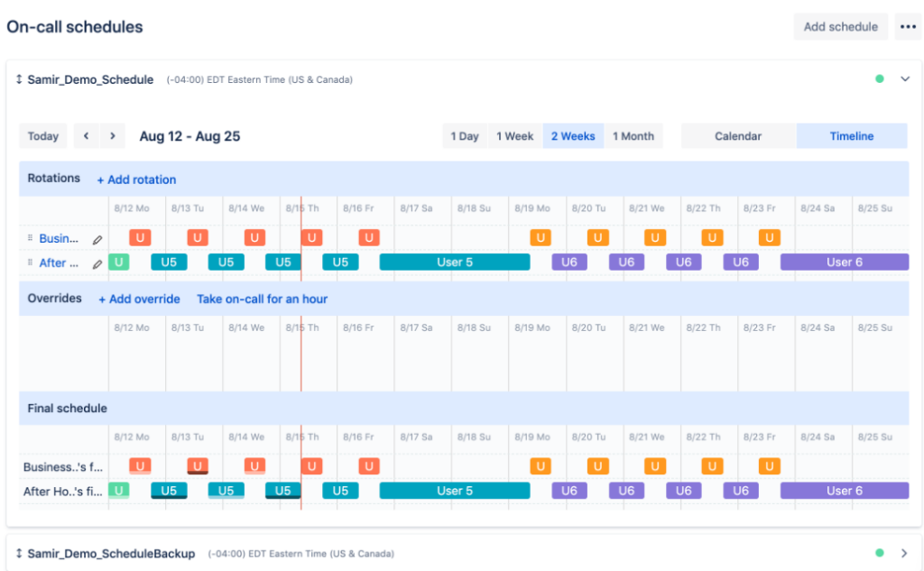The width and height of the screenshot is (924, 571).
Task: Expand the Samir_Demo_ScheduleBackup schedule
Action: [904, 552]
